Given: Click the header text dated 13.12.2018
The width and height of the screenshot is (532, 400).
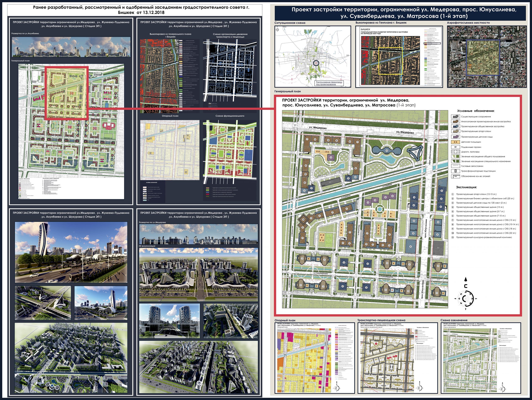Looking at the screenshot, I should (141, 10).
